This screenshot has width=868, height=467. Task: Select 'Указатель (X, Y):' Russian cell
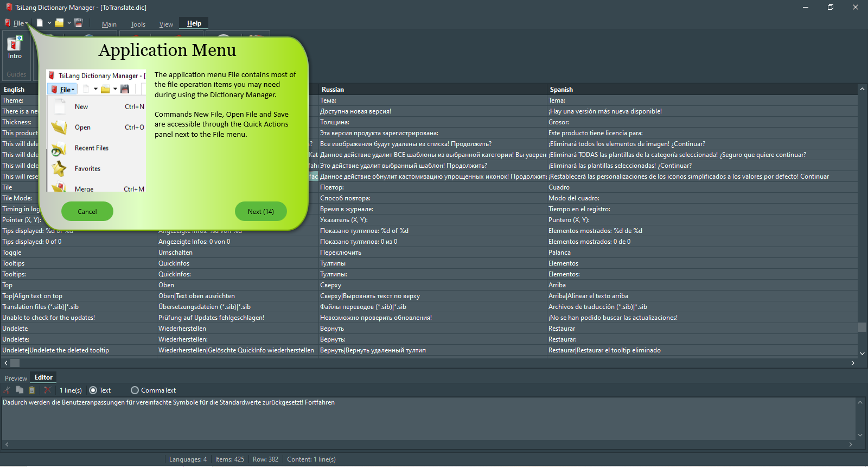tap(433, 220)
